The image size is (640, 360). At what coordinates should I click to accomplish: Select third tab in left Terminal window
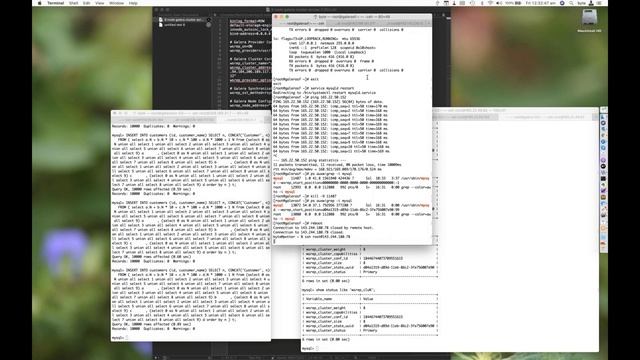pyautogui.click(x=240, y=120)
